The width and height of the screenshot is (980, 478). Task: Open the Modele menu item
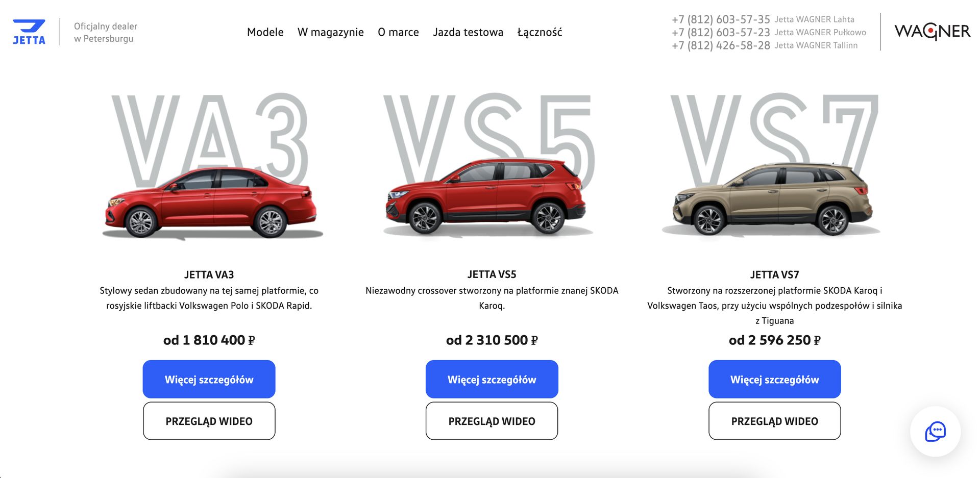click(x=265, y=32)
